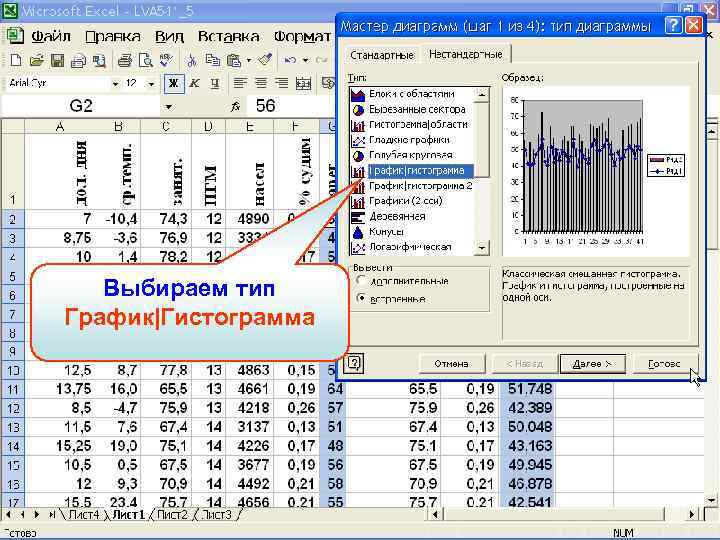720x540 pixels.
Task: Center cell text horizontally
Action: coord(260,84)
